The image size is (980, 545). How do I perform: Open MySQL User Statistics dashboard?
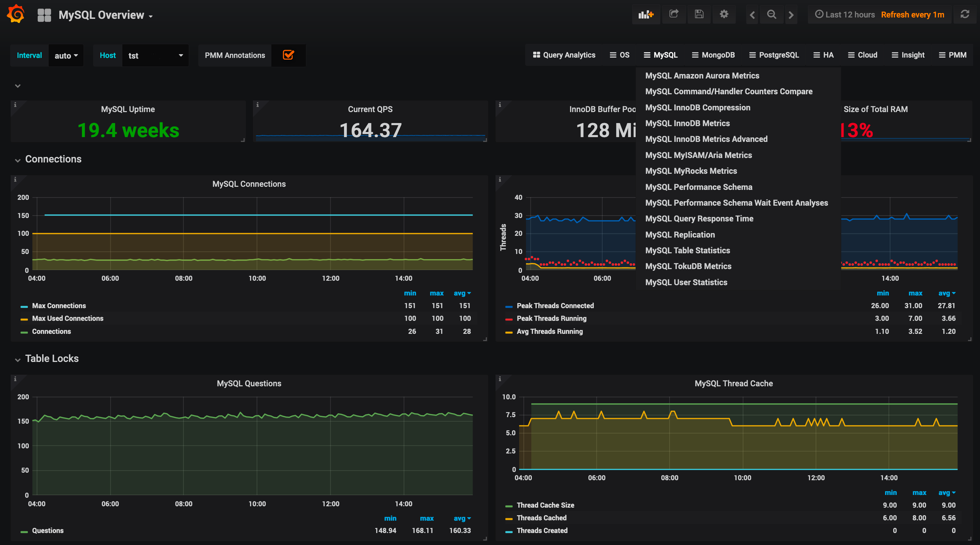coord(686,282)
